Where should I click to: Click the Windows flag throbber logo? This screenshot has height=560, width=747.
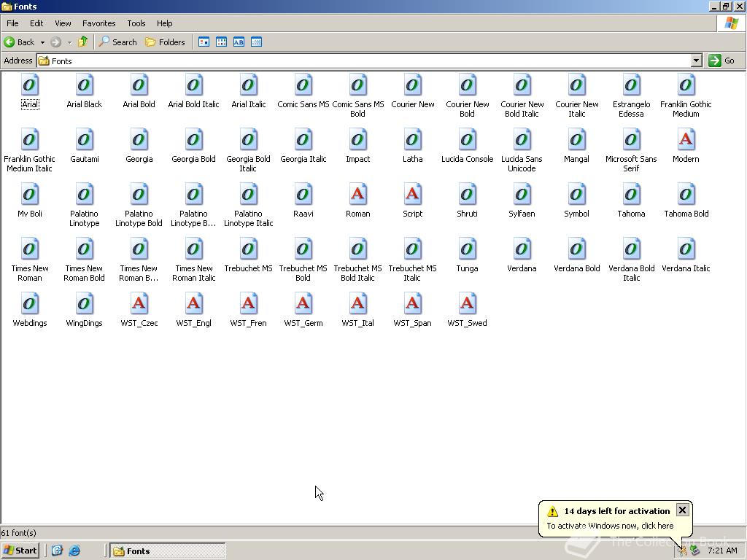pyautogui.click(x=731, y=23)
